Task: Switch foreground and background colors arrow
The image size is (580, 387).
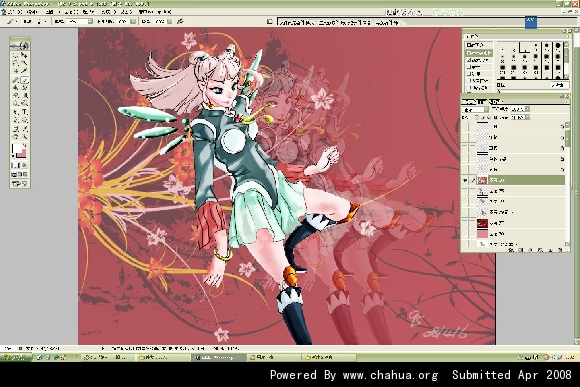Action: coord(24,145)
